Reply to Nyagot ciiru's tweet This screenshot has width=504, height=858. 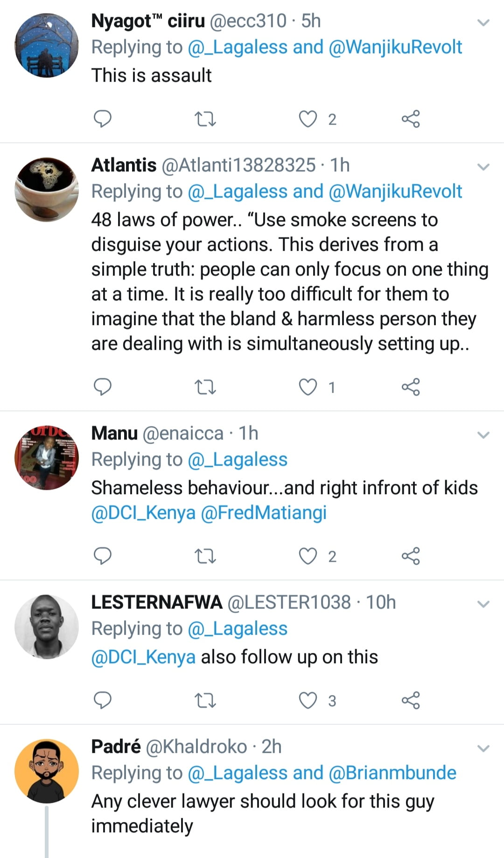tap(103, 119)
